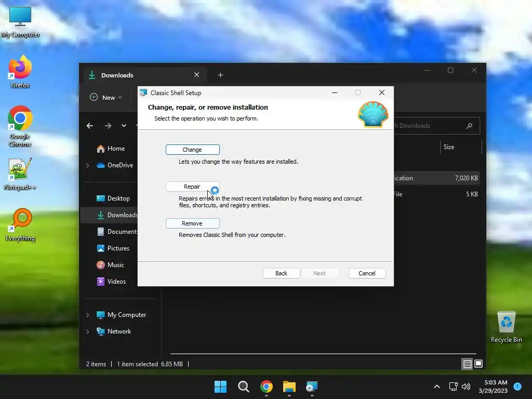Expand My Computer tree node
The width and height of the screenshot is (532, 399).
(x=87, y=315)
